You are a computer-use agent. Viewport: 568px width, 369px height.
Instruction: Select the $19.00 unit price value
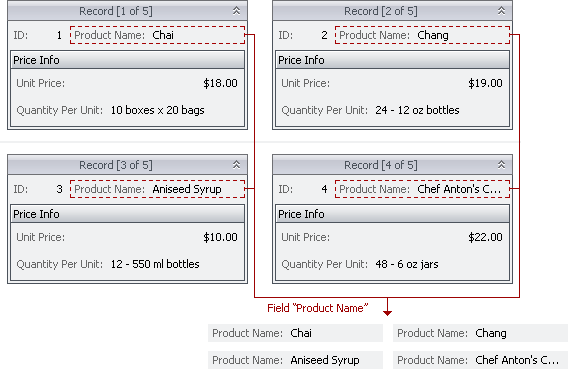pyautogui.click(x=485, y=83)
